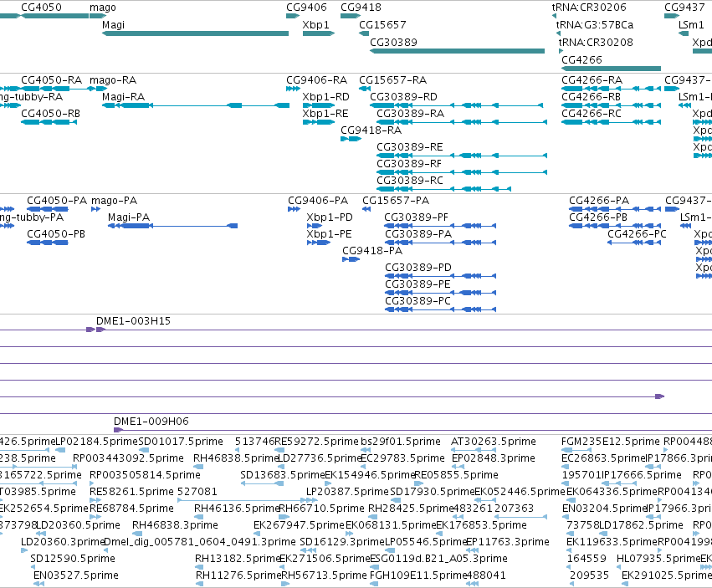Select the CG9418-RA transcript

(351, 139)
